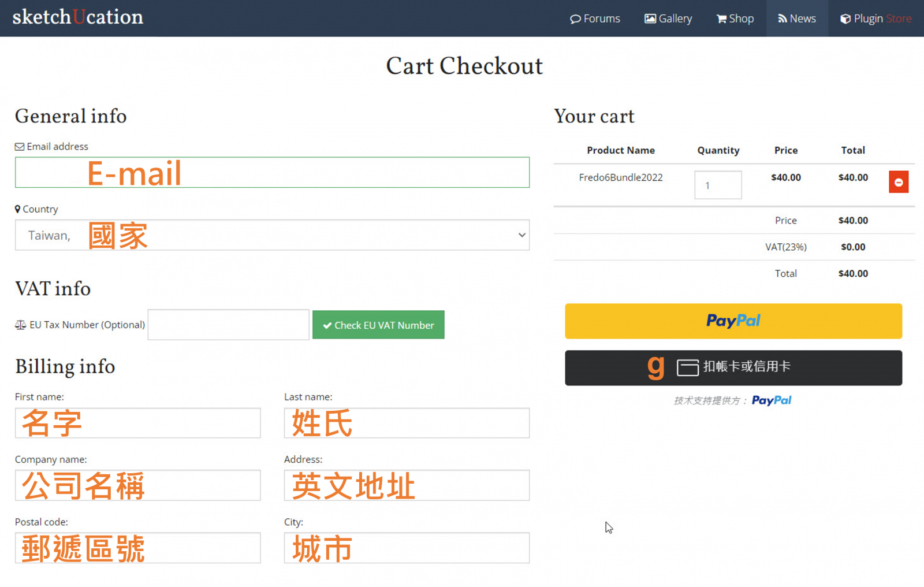Viewport: 924px width, 587px height.
Task: Open the Shop menu item
Action: (x=735, y=18)
